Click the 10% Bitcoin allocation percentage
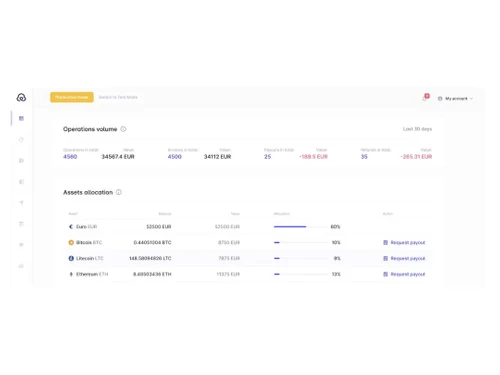Screen dimensions: 500x375 coord(336,242)
